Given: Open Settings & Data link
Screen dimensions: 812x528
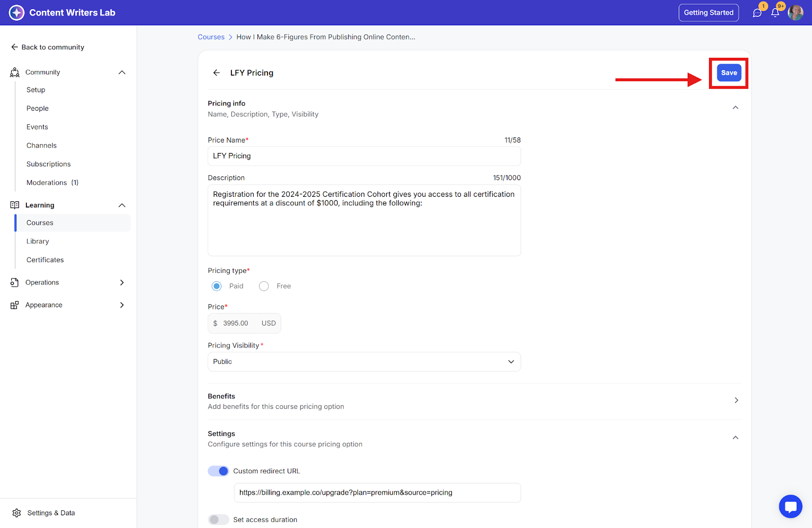Looking at the screenshot, I should click(51, 513).
